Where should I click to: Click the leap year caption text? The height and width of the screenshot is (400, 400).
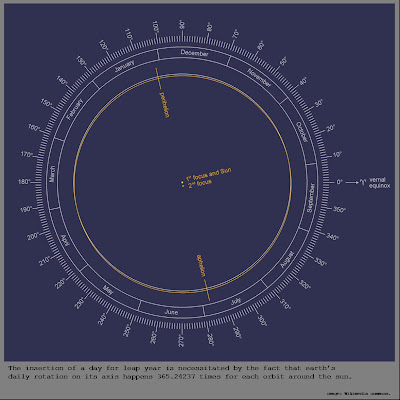point(180,372)
